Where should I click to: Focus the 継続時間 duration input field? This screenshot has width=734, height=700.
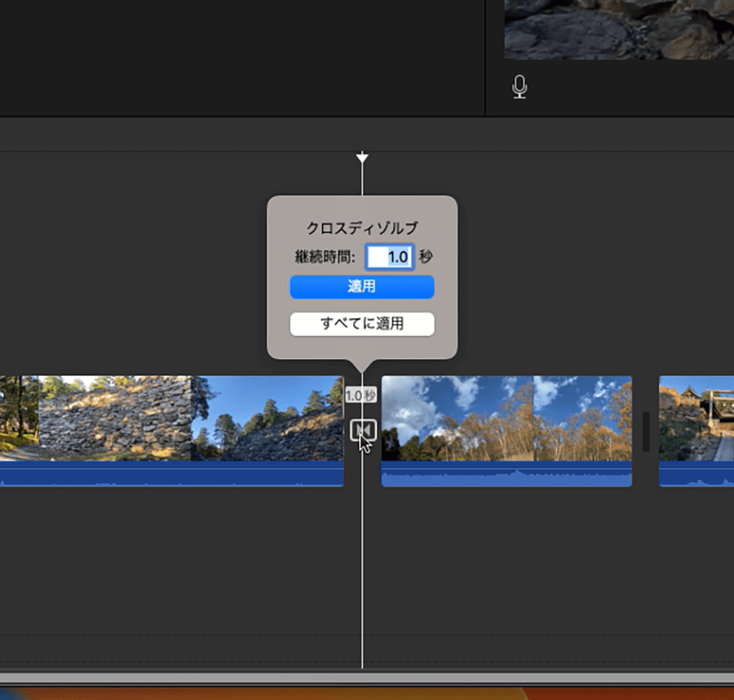[390, 257]
